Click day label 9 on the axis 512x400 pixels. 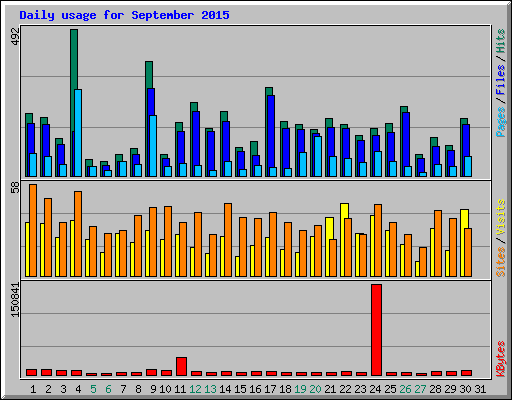(153, 389)
